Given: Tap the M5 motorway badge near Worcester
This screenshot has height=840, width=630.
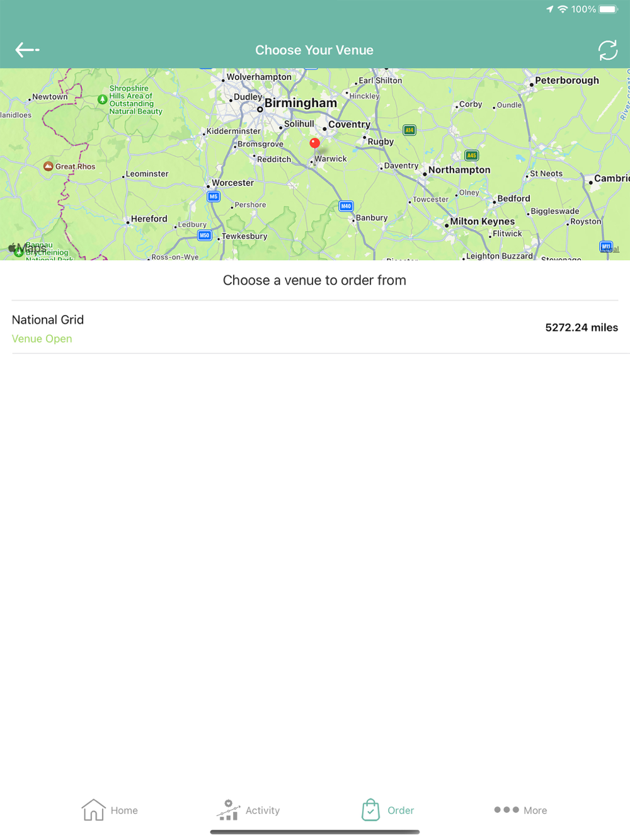Looking at the screenshot, I should pos(214,196).
